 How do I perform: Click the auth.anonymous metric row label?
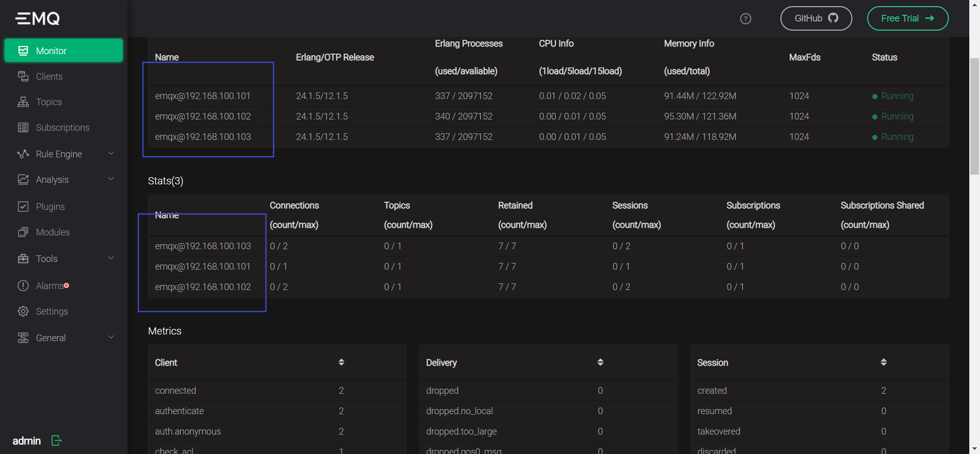coord(188,432)
